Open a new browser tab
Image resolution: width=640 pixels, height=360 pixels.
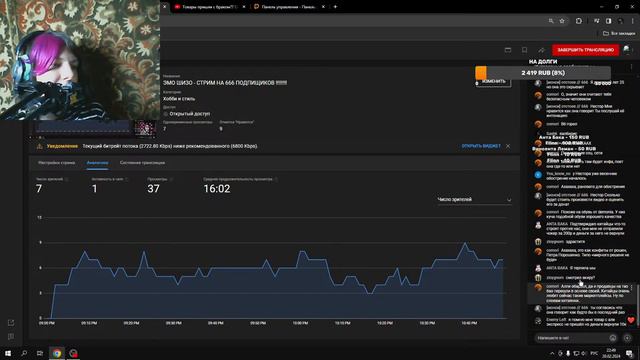pyautogui.click(x=336, y=7)
